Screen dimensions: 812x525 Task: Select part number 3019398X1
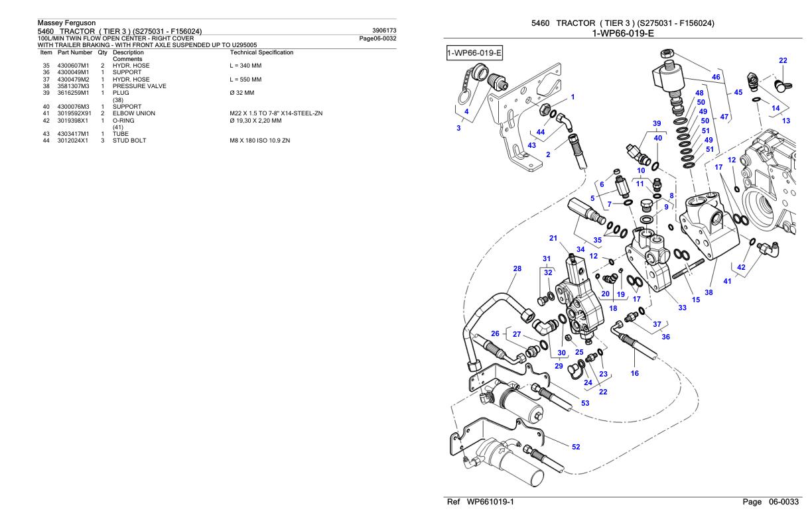(x=73, y=121)
